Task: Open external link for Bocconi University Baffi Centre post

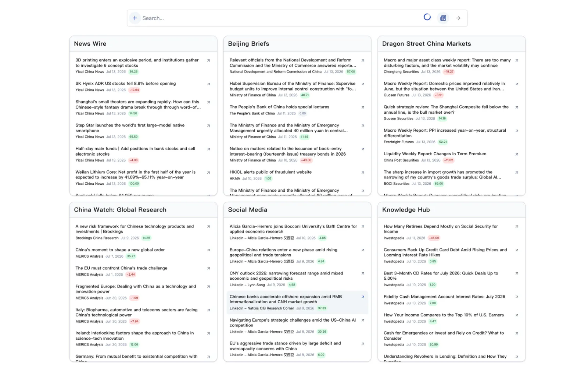Action: click(x=363, y=227)
